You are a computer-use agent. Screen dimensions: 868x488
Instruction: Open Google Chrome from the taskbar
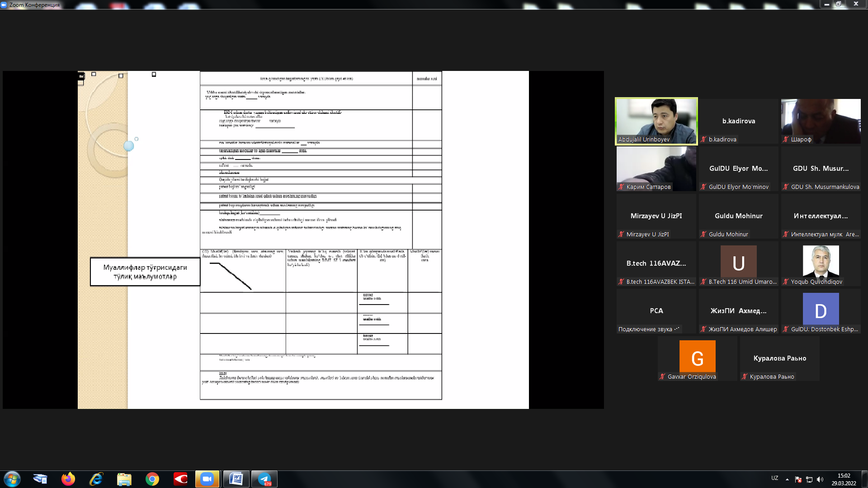(x=152, y=479)
